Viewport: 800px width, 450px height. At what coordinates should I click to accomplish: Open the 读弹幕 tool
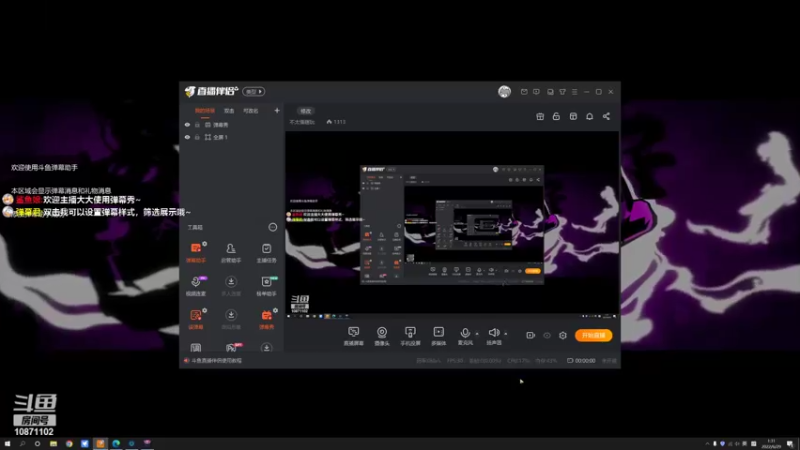click(196, 319)
